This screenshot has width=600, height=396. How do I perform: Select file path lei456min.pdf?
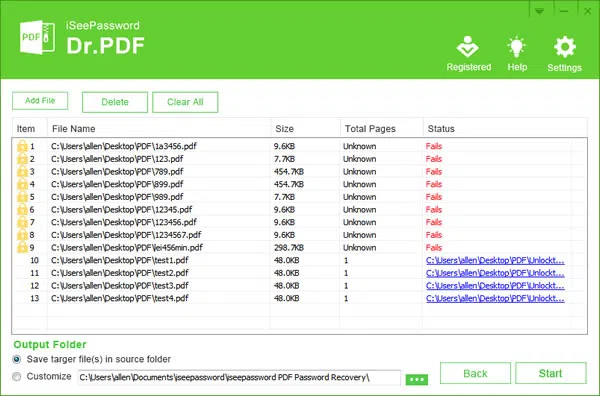point(127,247)
